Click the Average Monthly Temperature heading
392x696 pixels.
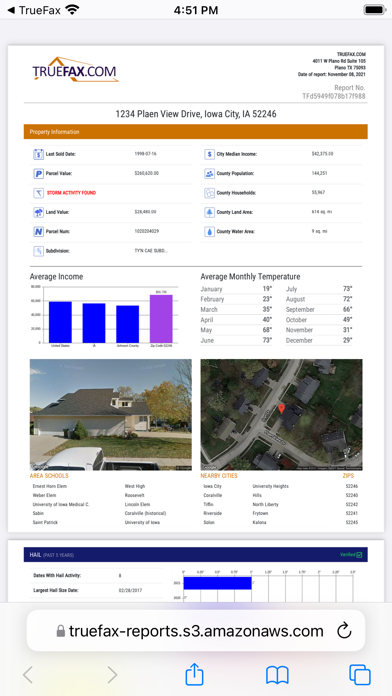[x=250, y=277]
